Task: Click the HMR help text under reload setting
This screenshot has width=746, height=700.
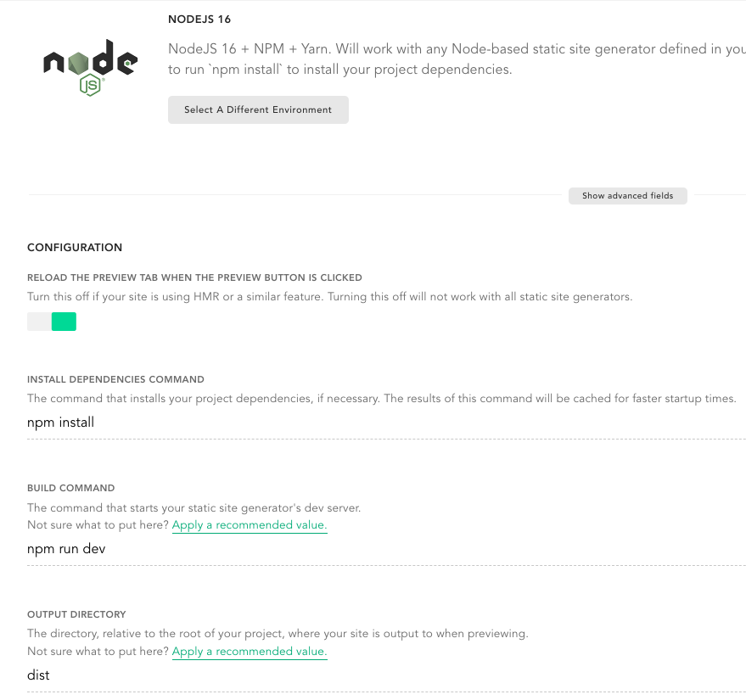Action: click(x=329, y=297)
